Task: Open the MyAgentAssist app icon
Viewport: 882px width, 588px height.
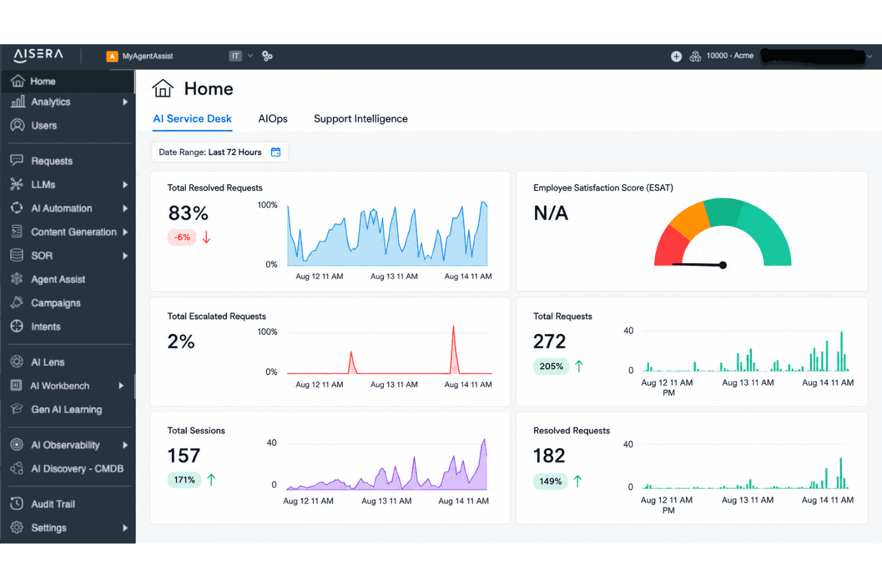Action: pyautogui.click(x=112, y=56)
